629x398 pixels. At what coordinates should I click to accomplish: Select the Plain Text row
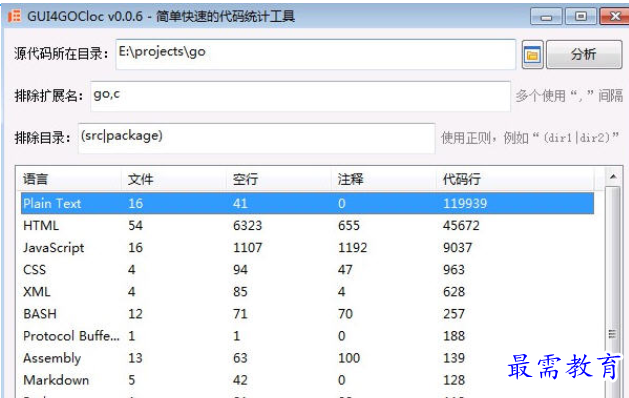tap(307, 203)
